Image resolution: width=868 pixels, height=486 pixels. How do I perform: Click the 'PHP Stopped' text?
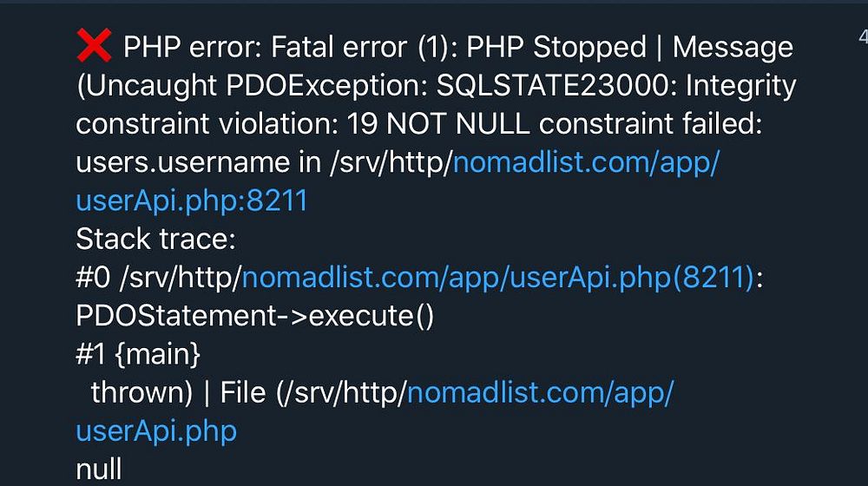pos(556,47)
